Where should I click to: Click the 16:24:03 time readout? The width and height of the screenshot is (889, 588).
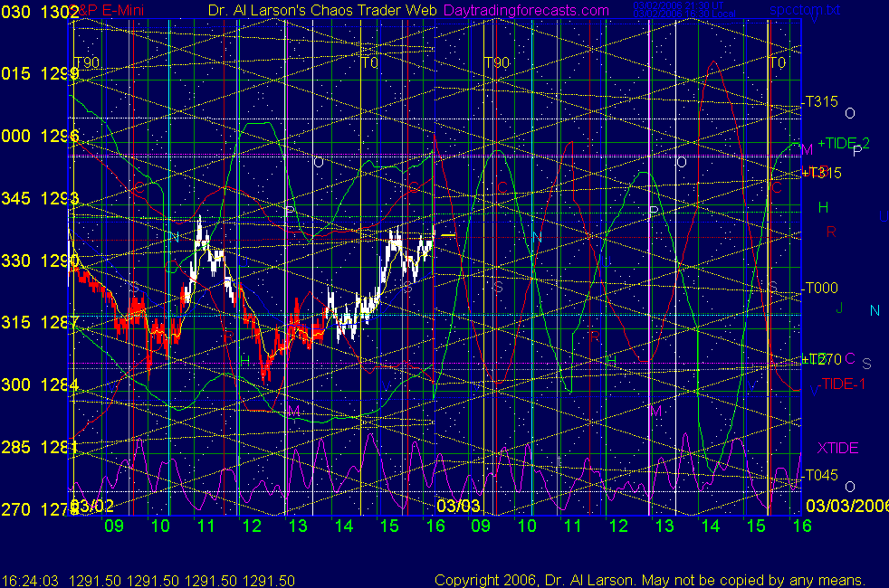[30, 581]
